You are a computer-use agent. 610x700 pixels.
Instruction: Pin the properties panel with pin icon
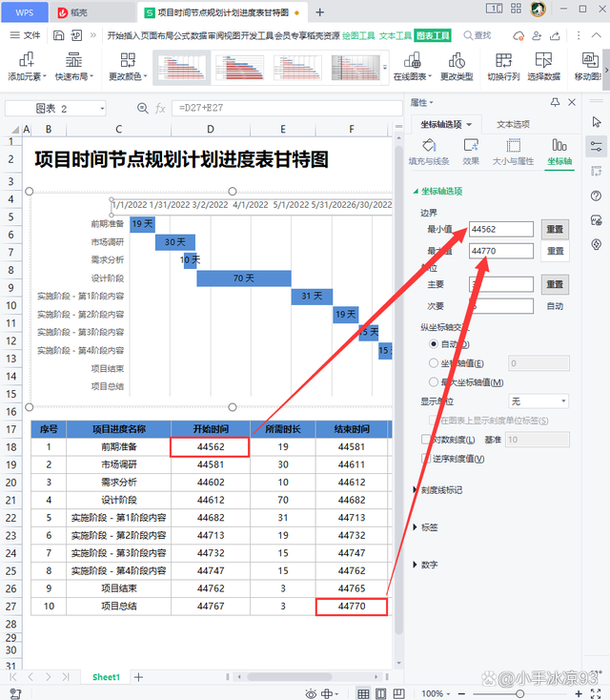pos(555,102)
